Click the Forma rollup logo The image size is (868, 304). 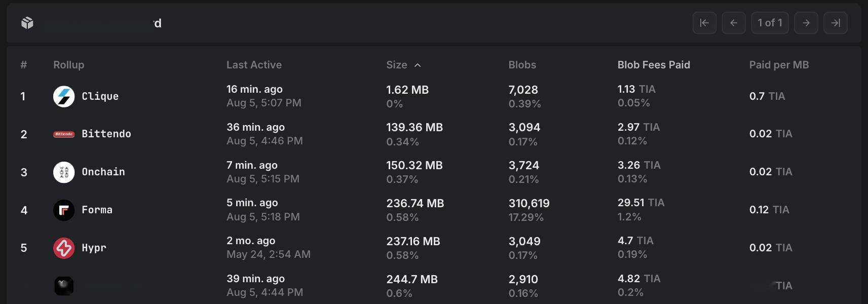click(64, 210)
